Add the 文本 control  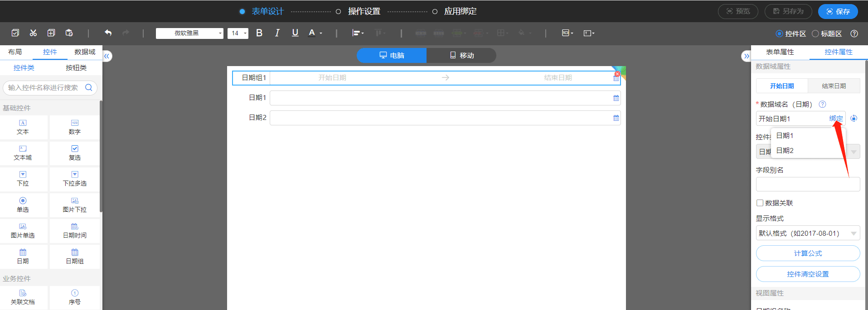[x=23, y=127]
